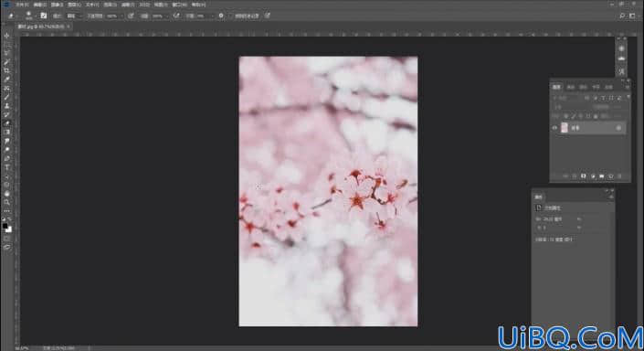Image resolution: width=644 pixels, height=351 pixels.
Task: Open the Flow slider dropdown arrow
Action: 168,16
